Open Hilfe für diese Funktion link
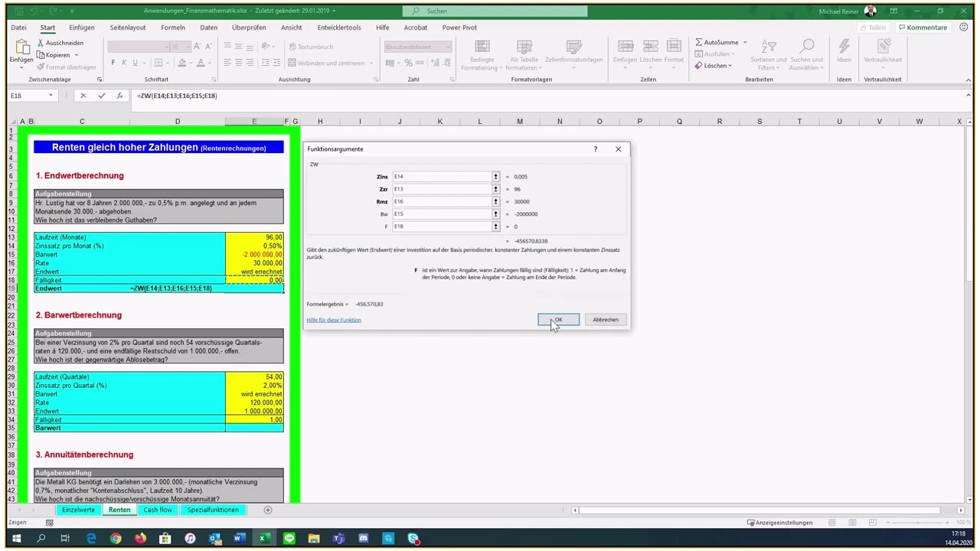 (x=334, y=320)
